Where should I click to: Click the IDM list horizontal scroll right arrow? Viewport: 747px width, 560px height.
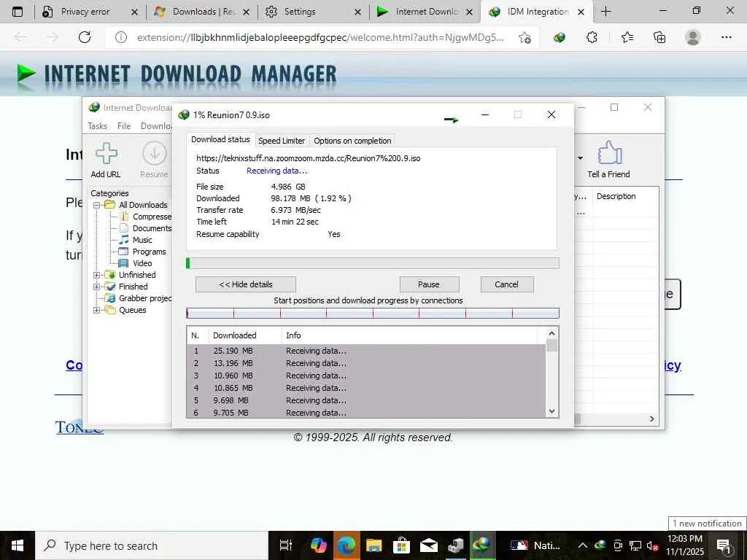(652, 419)
